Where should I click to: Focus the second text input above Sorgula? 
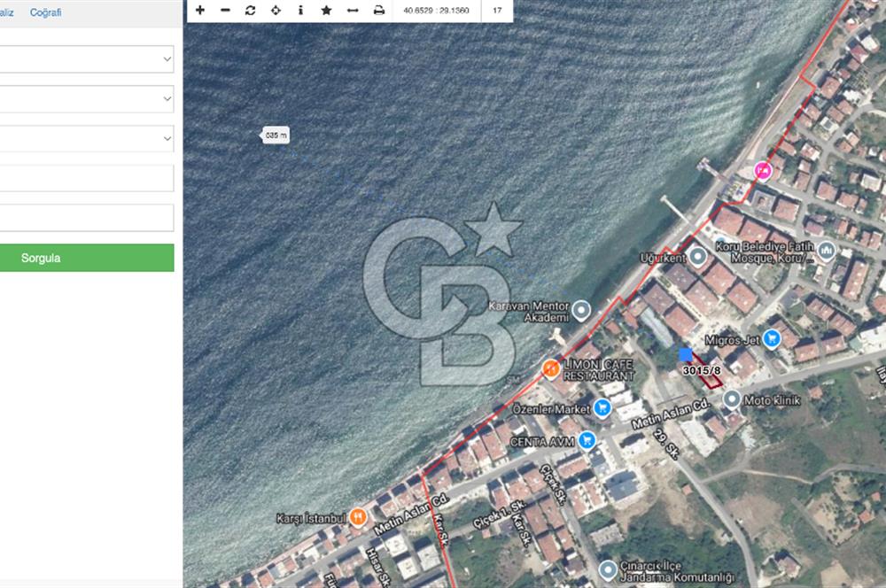(x=85, y=218)
